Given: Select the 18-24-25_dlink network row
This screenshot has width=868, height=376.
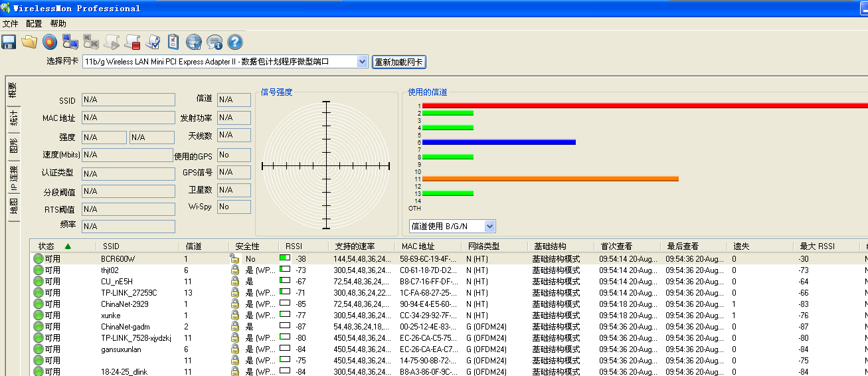Looking at the screenshot, I should (449, 371).
